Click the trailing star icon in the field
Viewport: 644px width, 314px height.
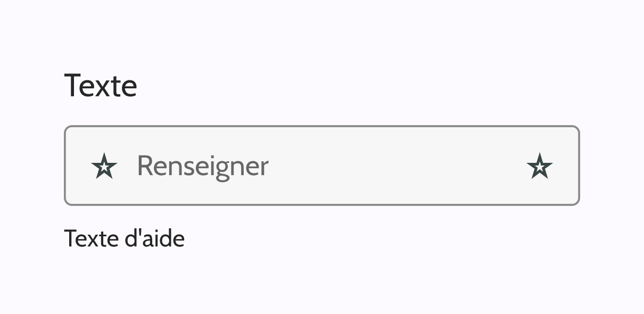539,166
